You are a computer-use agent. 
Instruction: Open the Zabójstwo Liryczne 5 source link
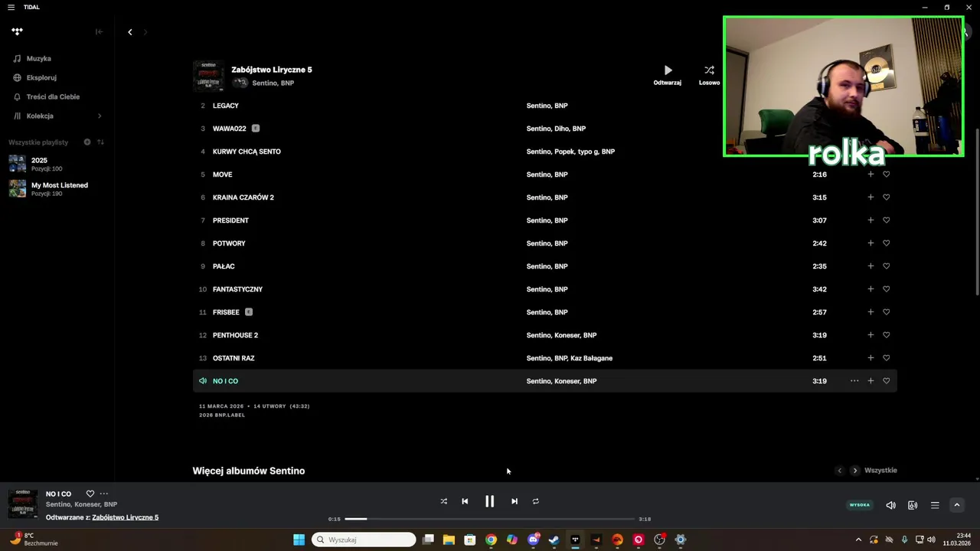126,517
